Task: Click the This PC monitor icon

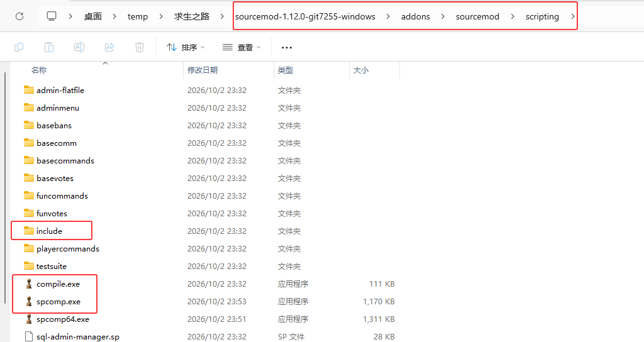Action: click(x=52, y=16)
